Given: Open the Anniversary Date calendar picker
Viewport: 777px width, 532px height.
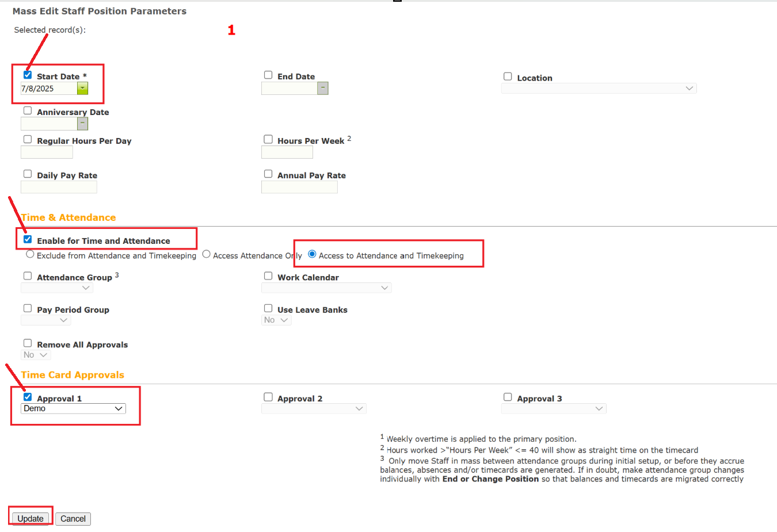Looking at the screenshot, I should click(x=82, y=124).
